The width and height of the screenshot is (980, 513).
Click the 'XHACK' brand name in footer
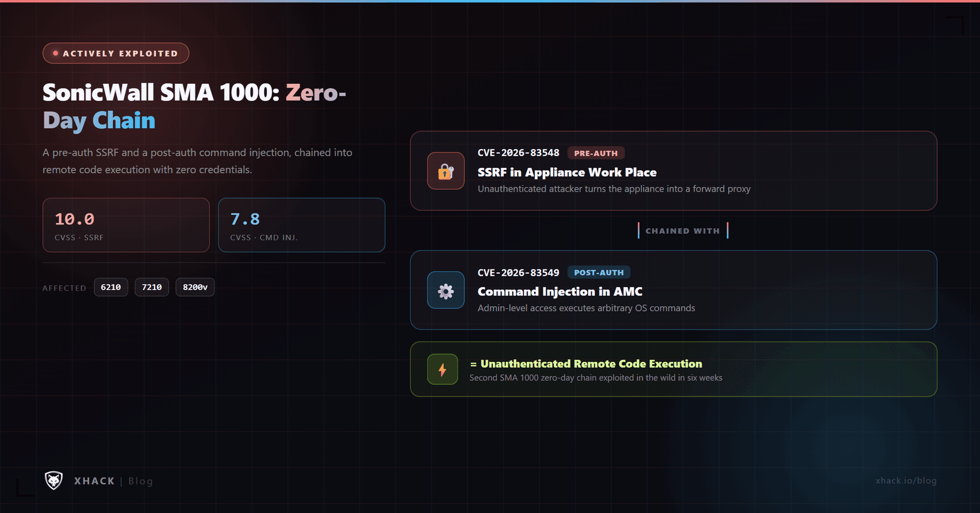(x=94, y=481)
